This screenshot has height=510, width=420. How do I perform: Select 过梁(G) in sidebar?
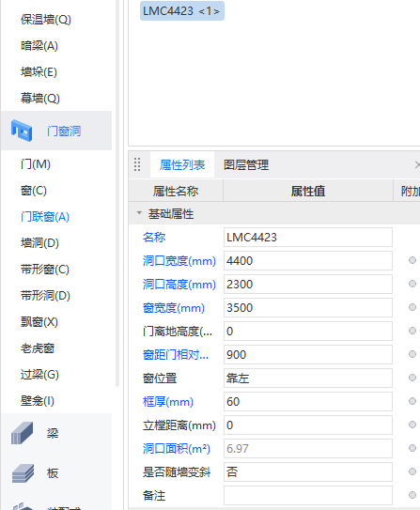coord(39,375)
